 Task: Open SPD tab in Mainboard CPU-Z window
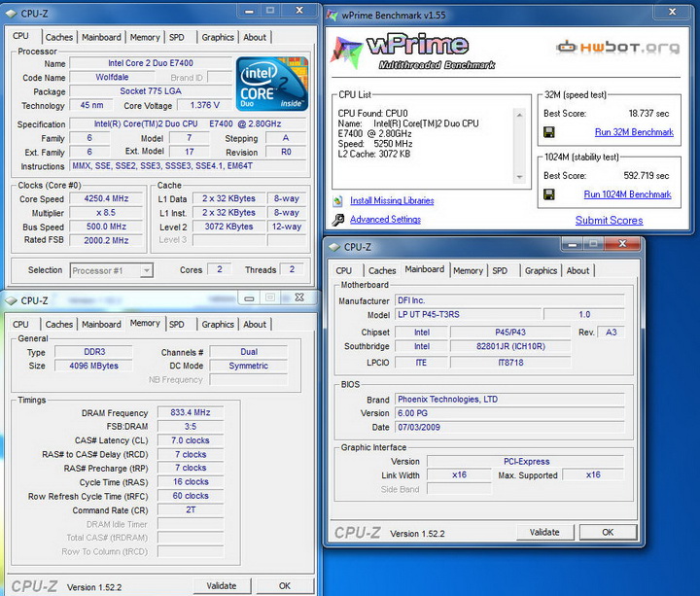tap(500, 271)
